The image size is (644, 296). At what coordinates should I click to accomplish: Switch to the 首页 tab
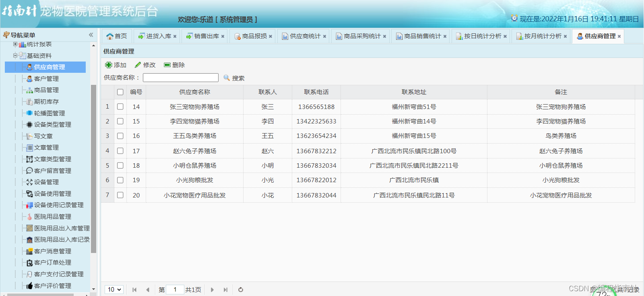point(117,36)
